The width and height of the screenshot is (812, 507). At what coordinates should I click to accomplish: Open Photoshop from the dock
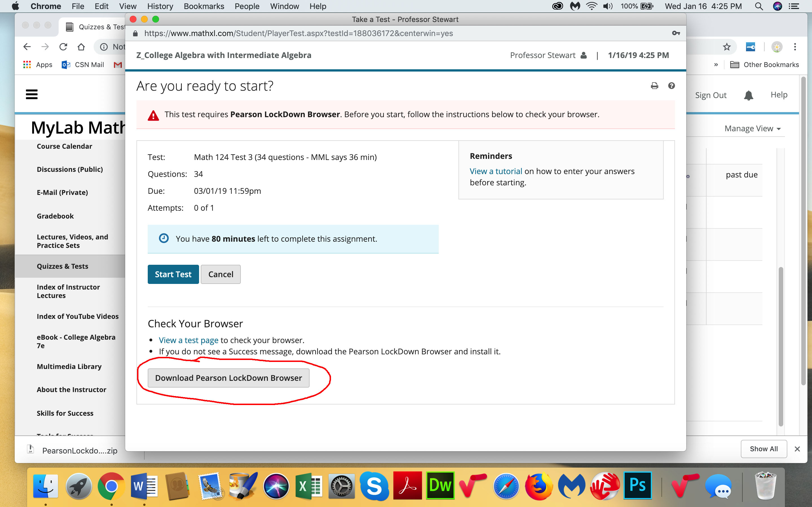[637, 485]
